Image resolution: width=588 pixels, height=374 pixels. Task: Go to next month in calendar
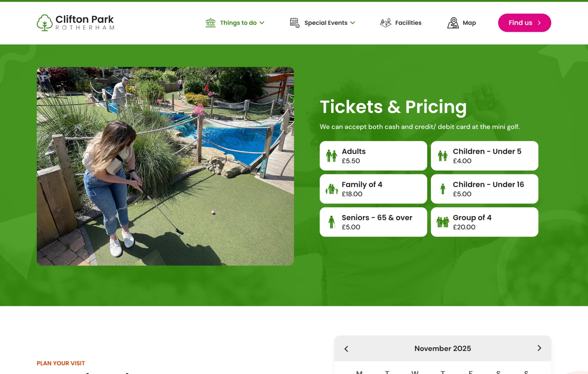pyautogui.click(x=539, y=348)
